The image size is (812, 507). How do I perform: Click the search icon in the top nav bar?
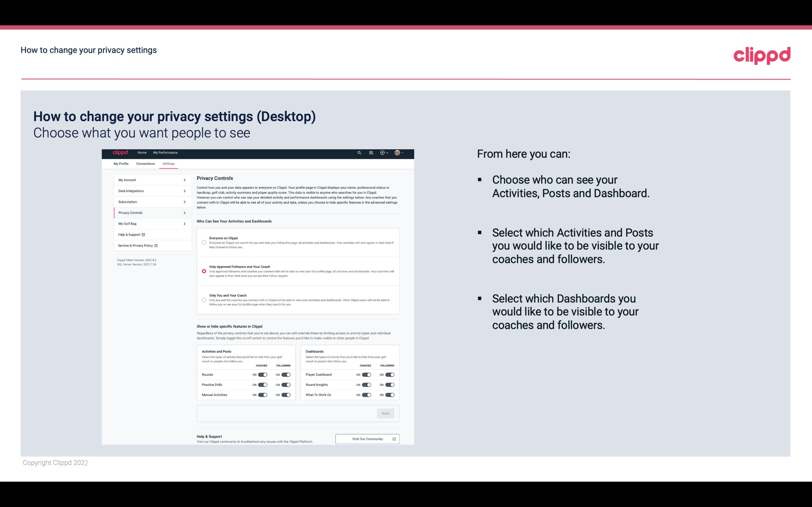coord(359,153)
